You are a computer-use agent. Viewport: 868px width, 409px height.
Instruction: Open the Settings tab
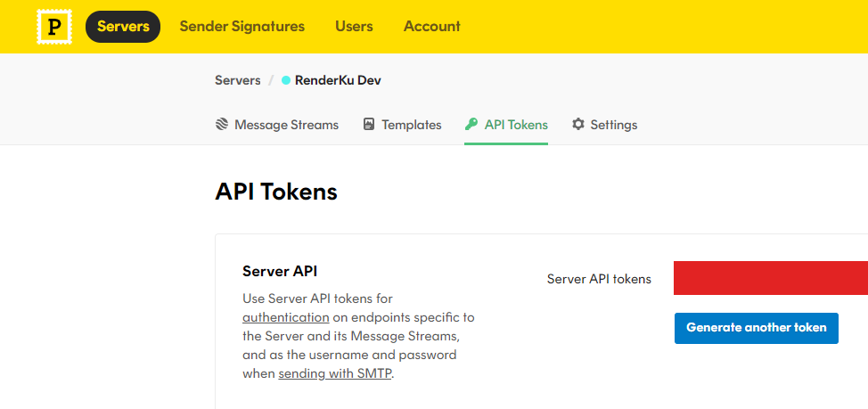[x=604, y=125]
